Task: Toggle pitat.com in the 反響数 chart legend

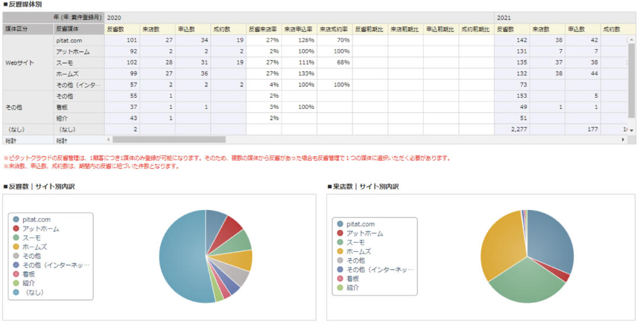Action: click(x=32, y=220)
